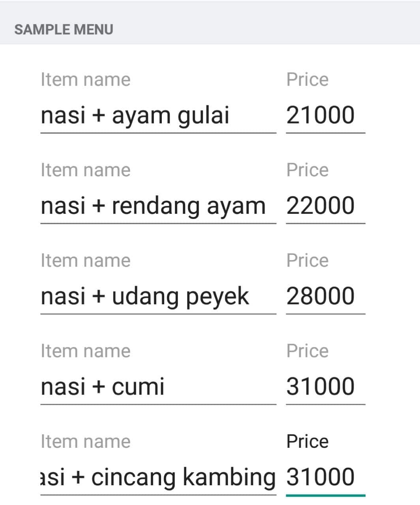Click 'Price' label above 22000
Screen dimensions: 420x505
tap(307, 170)
